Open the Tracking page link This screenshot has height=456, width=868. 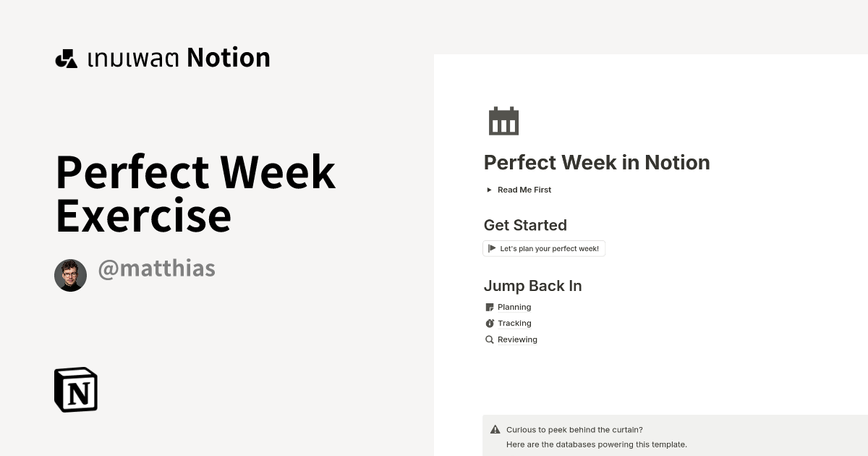pos(514,323)
